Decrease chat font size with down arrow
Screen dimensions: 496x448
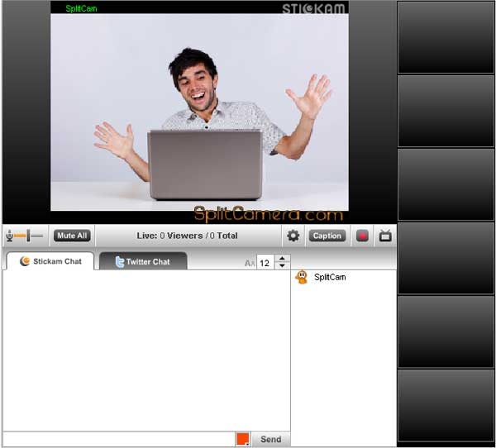coord(282,266)
